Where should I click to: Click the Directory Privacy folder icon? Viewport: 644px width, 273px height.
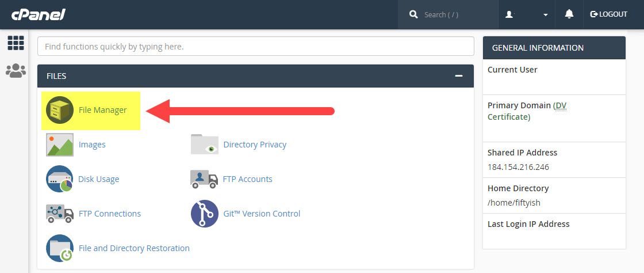click(205, 145)
